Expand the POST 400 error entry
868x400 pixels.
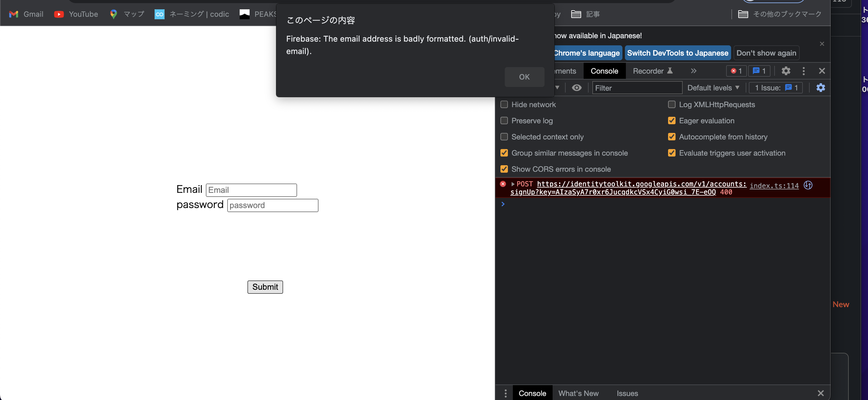point(513,184)
